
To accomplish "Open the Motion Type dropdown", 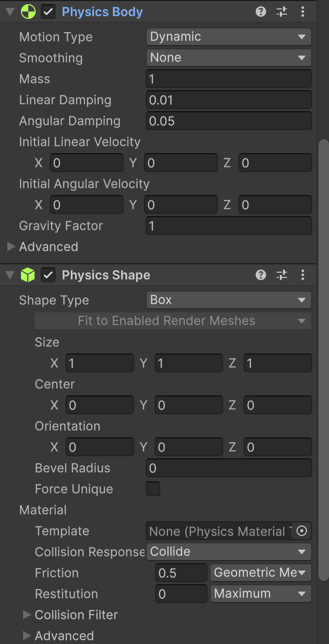I will [x=228, y=37].
